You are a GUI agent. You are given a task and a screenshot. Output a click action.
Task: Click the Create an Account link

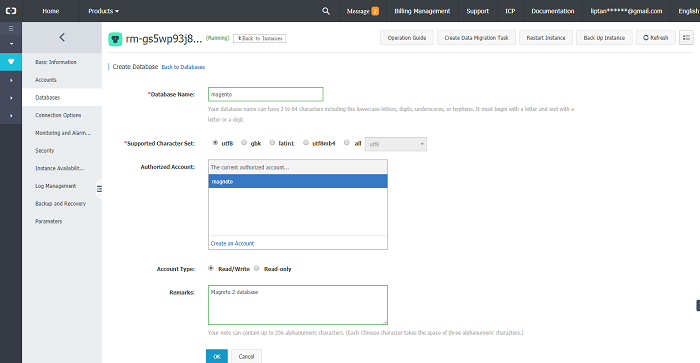click(x=232, y=243)
